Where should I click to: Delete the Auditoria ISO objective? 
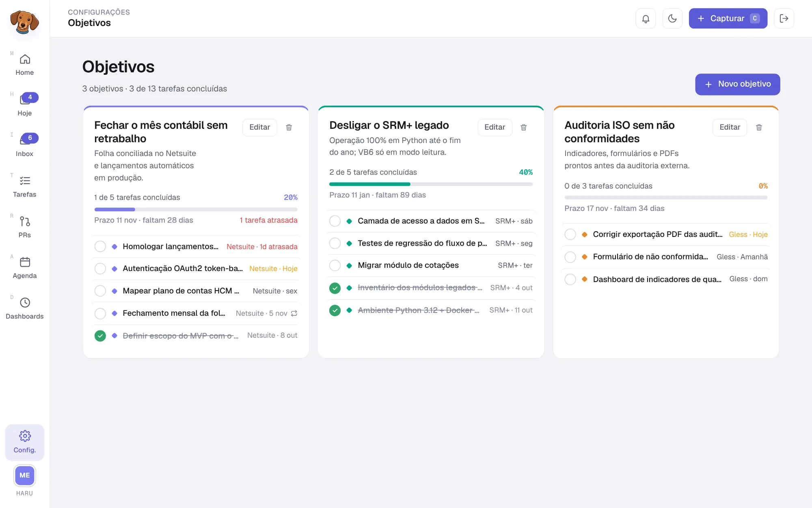(759, 127)
